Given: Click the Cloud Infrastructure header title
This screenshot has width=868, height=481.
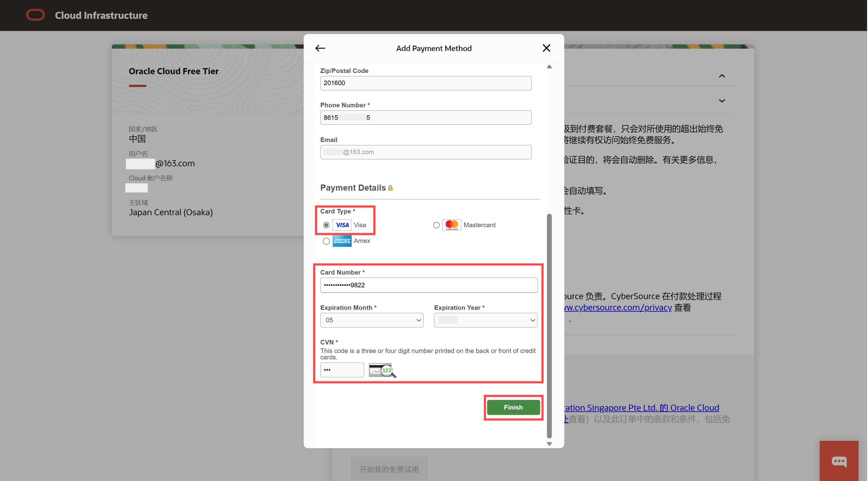Looking at the screenshot, I should (101, 15).
